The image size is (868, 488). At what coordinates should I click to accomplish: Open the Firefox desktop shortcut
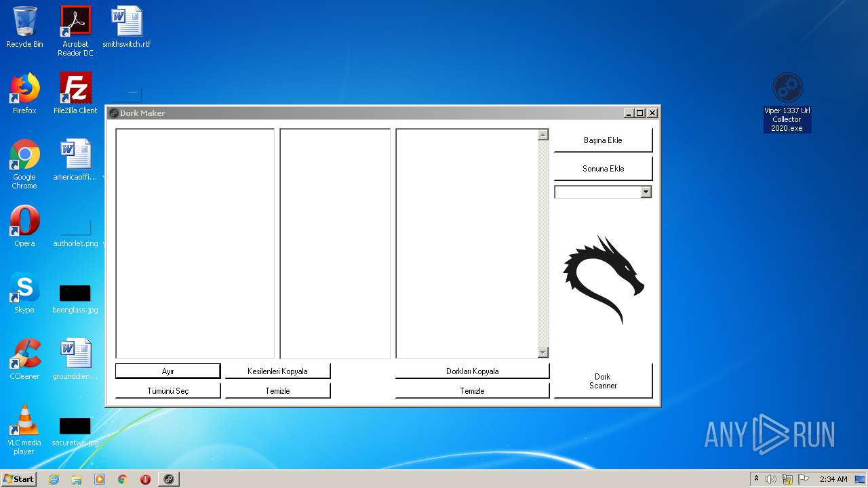(x=24, y=94)
